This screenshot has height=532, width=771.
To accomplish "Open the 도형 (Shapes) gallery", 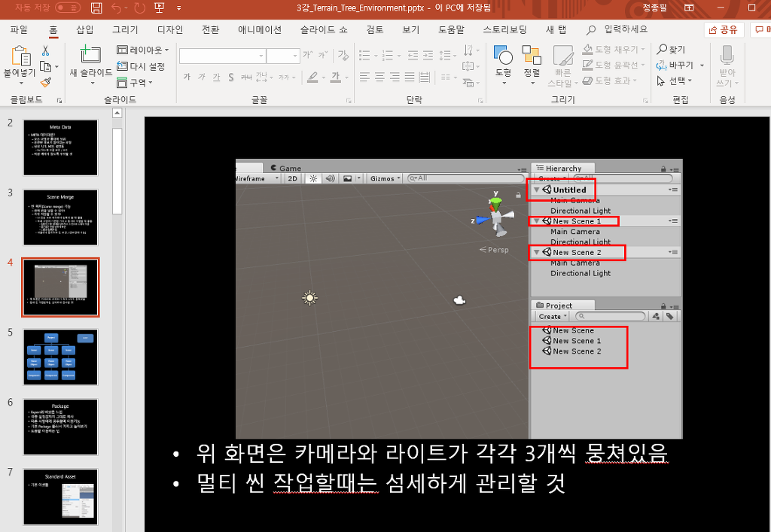I will pos(503,63).
